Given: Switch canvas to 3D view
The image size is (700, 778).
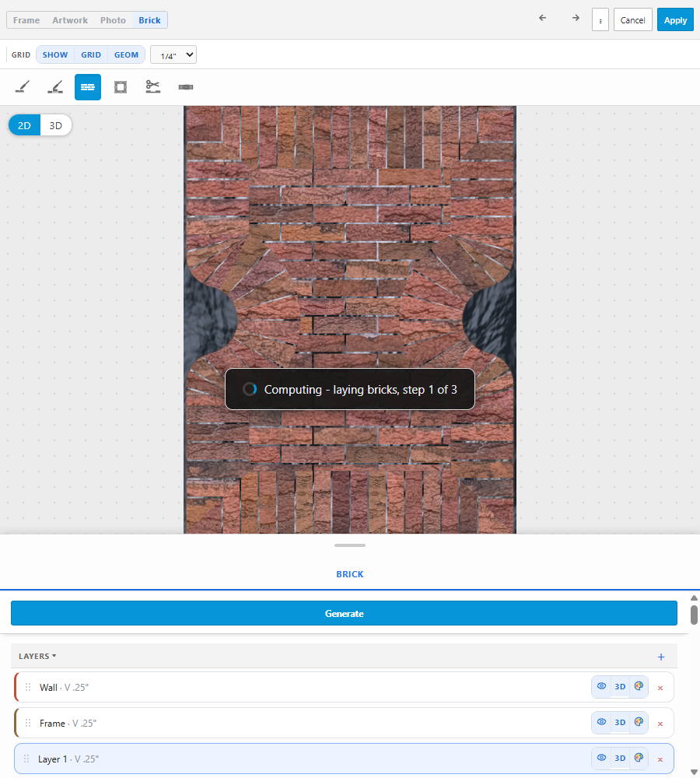Looking at the screenshot, I should pyautogui.click(x=55, y=125).
